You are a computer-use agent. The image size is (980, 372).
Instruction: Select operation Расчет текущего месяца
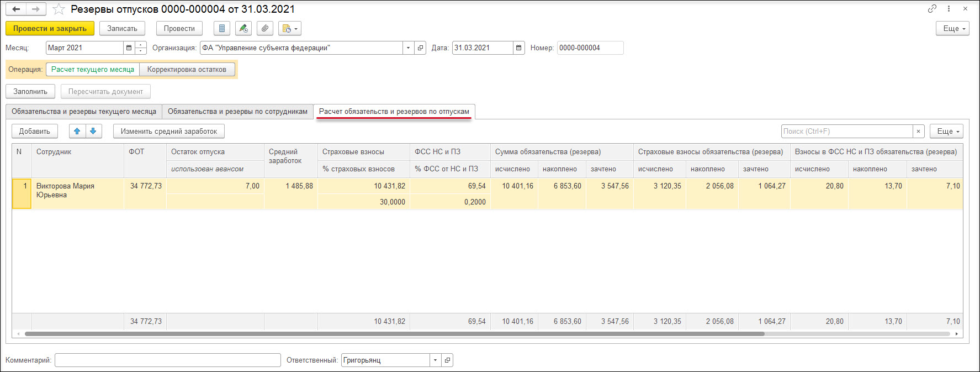click(x=93, y=70)
